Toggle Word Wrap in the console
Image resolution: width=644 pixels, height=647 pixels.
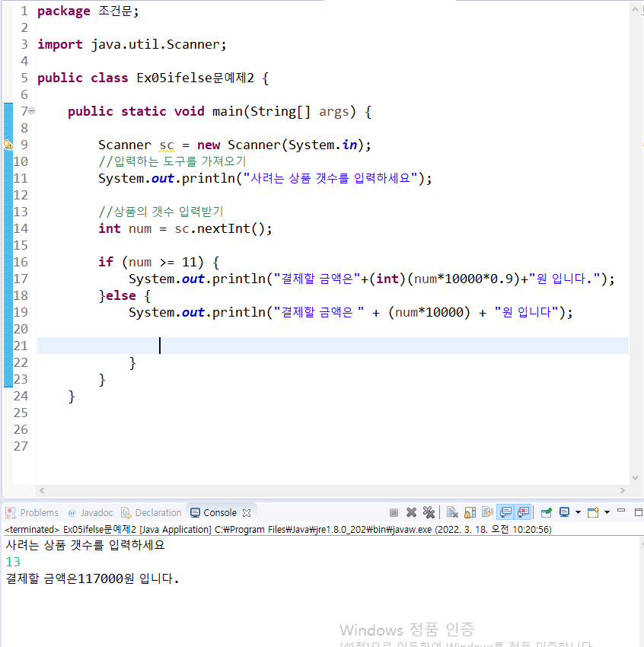point(488,512)
